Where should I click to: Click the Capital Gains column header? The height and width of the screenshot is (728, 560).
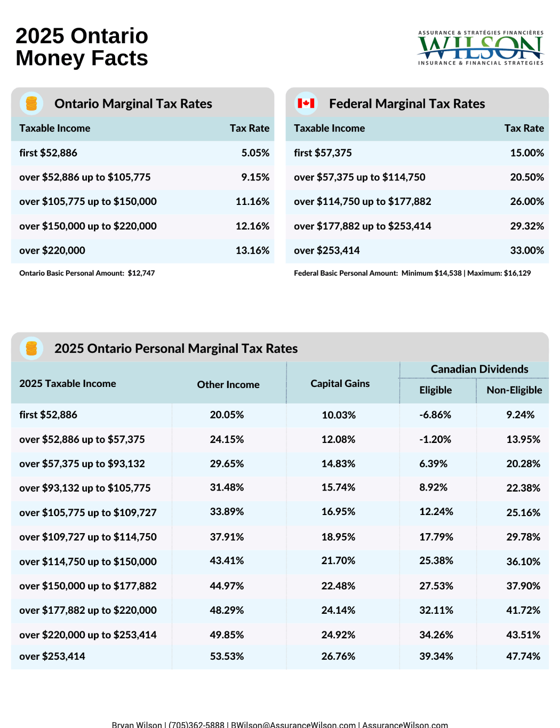coord(340,384)
